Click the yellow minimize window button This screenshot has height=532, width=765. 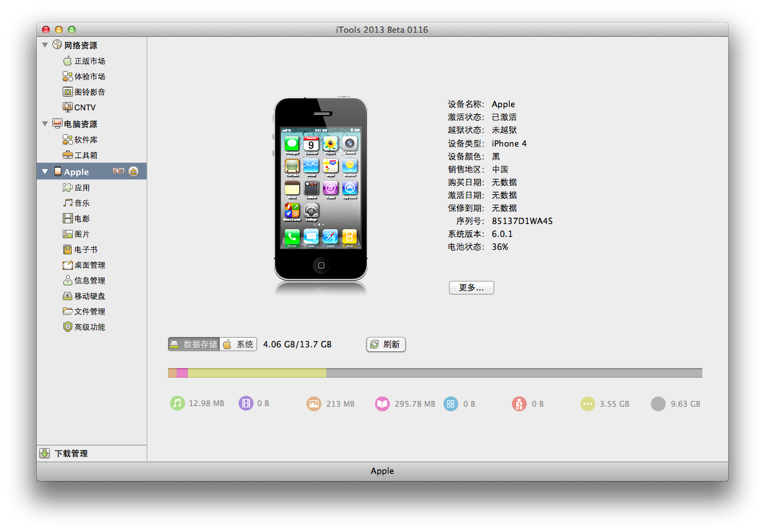point(59,30)
